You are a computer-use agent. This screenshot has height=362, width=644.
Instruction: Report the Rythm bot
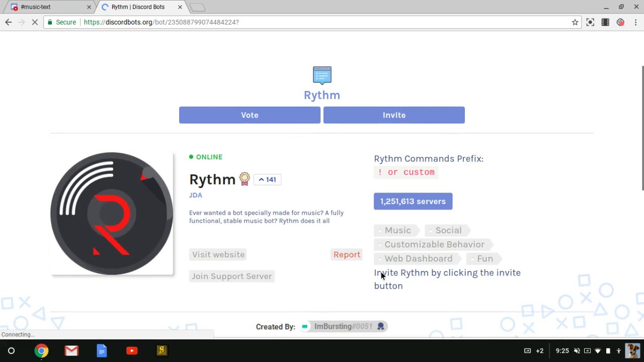click(x=347, y=254)
